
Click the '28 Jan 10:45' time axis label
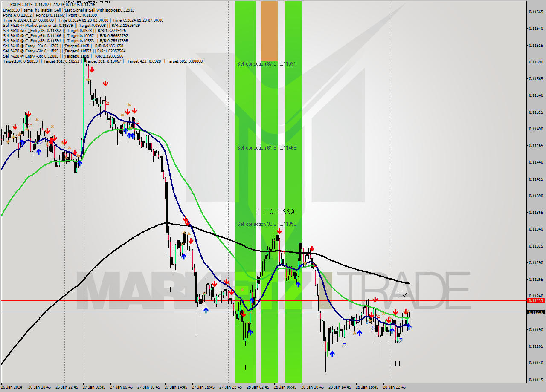point(312,387)
